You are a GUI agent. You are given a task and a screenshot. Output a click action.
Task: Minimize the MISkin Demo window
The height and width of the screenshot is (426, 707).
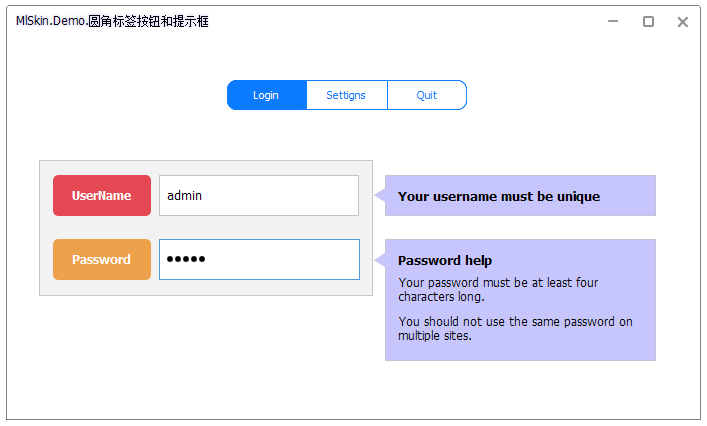click(x=613, y=21)
